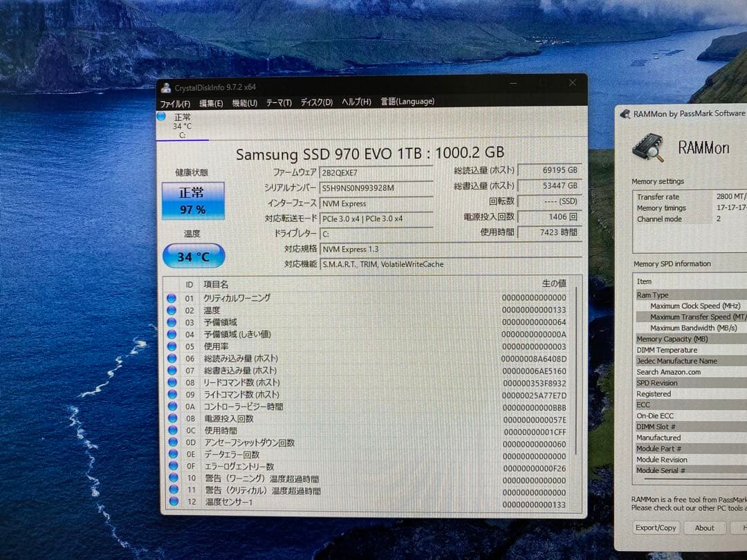Select the C: drive status tab

[183, 126]
